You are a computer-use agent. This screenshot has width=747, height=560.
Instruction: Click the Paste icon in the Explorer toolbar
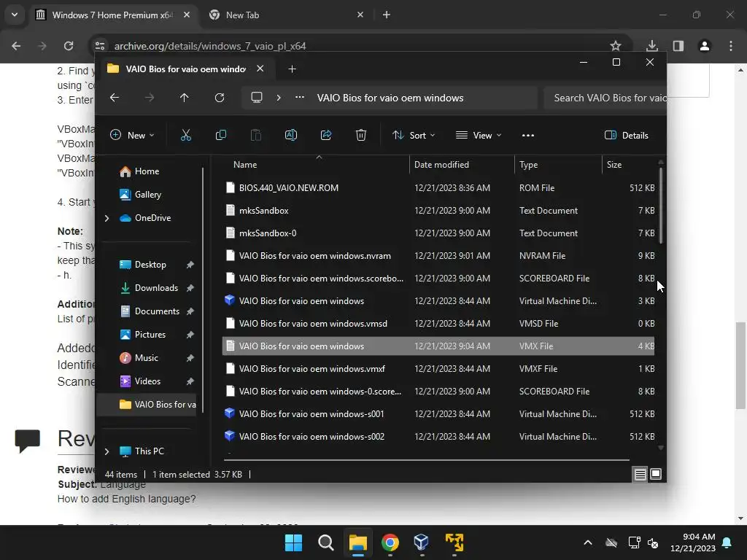click(x=256, y=135)
